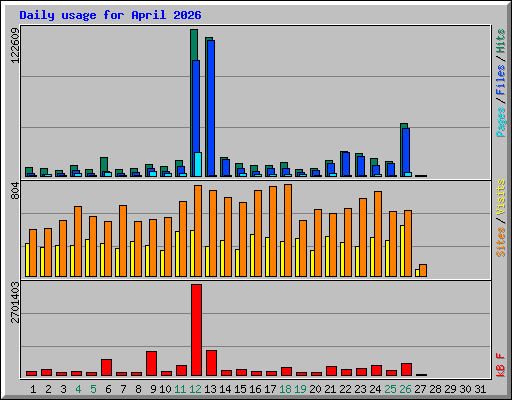Click the orange visits bar for day 4
Viewport: 512px width, 400px height.
click(x=78, y=241)
